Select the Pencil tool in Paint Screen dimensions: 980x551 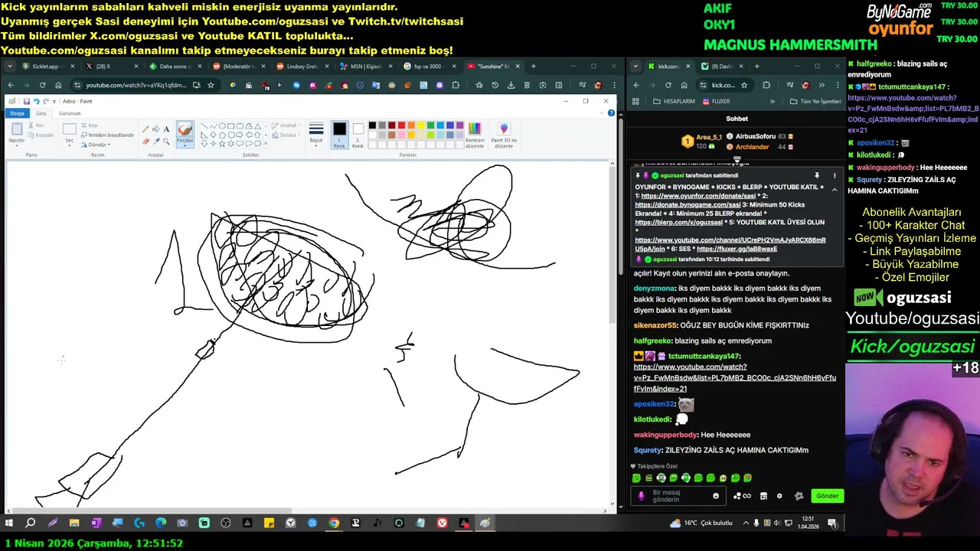pos(146,129)
